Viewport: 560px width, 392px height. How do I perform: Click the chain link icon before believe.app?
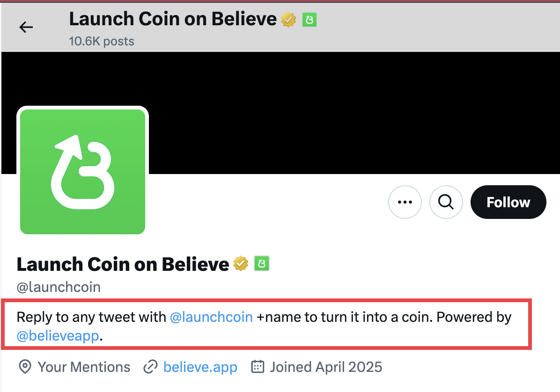coord(150,367)
